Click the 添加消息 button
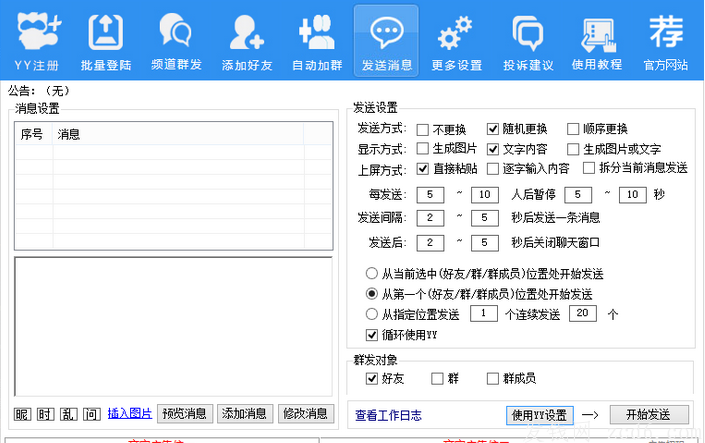Image resolution: width=705 pixels, height=443 pixels. (x=245, y=414)
